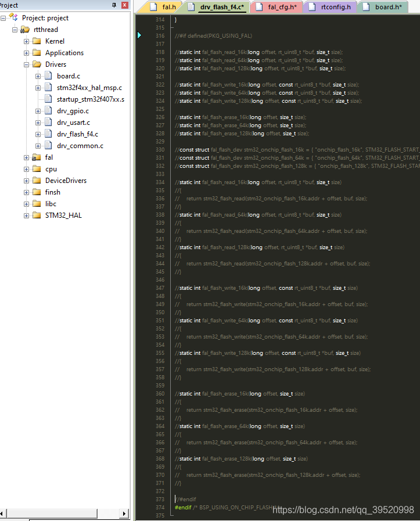Image resolution: width=420 pixels, height=521 pixels.
Task: Collapse the Drivers folder
Action: pos(26,65)
